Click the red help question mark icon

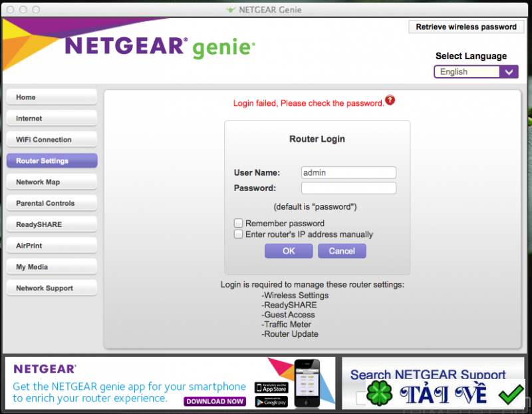point(390,101)
